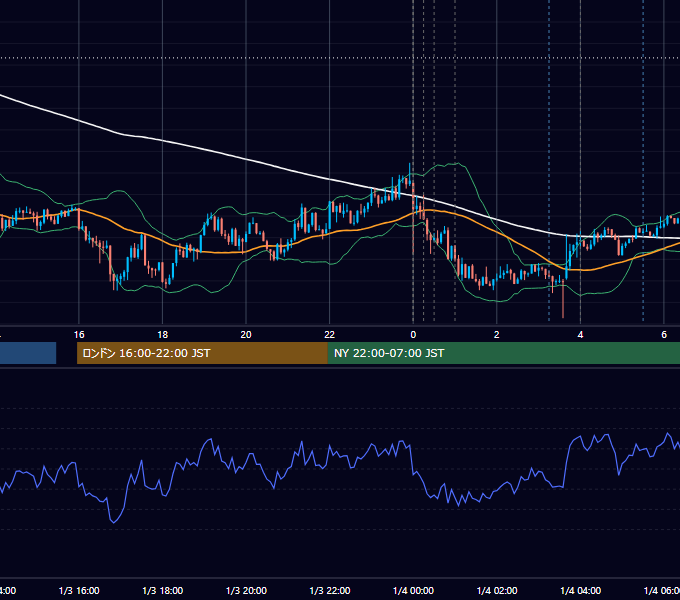The width and height of the screenshot is (680, 600).
Task: Click the 1/3 22:00 time label
Action: [330, 590]
